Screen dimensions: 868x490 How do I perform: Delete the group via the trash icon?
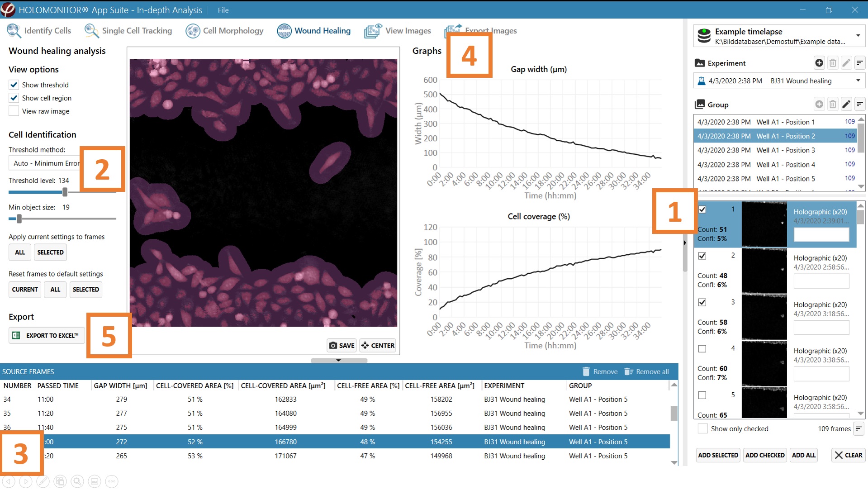pos(833,104)
